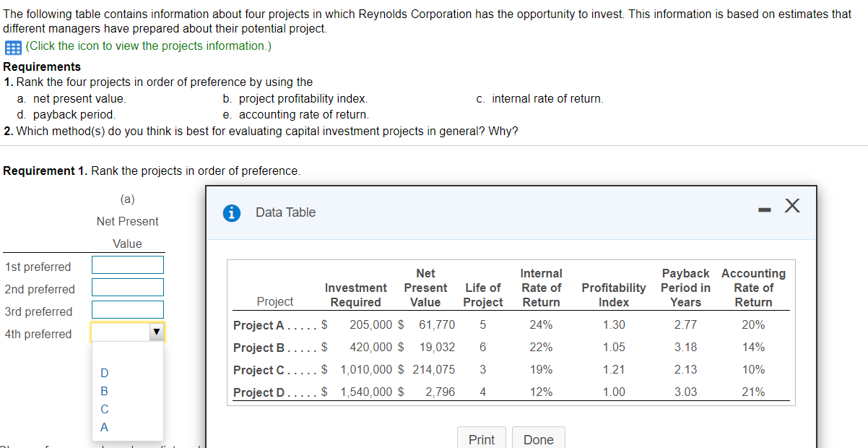This screenshot has width=868, height=448.
Task: Choose option C in the dropdown list
Action: [x=105, y=409]
